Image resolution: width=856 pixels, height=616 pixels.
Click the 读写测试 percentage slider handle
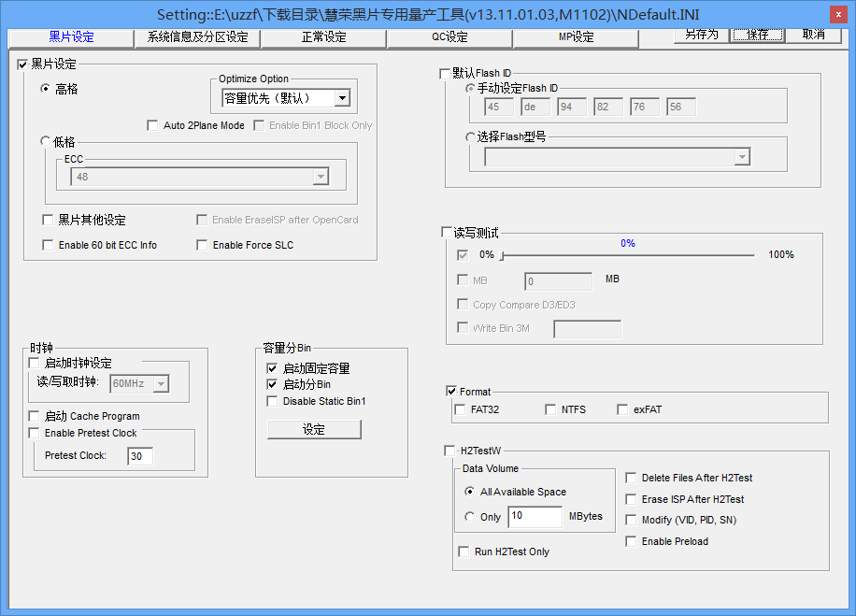click(x=502, y=255)
